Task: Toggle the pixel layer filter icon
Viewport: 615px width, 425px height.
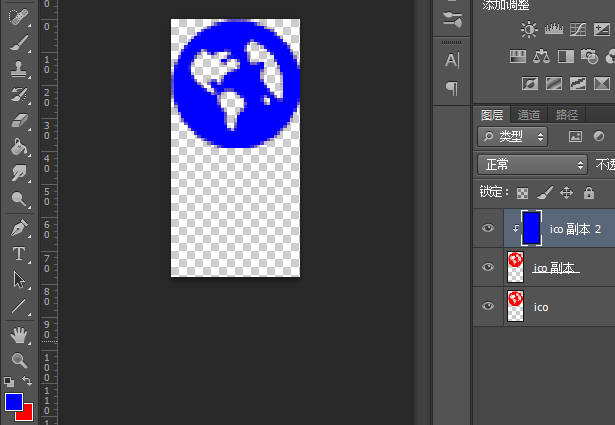Action: 575,136
